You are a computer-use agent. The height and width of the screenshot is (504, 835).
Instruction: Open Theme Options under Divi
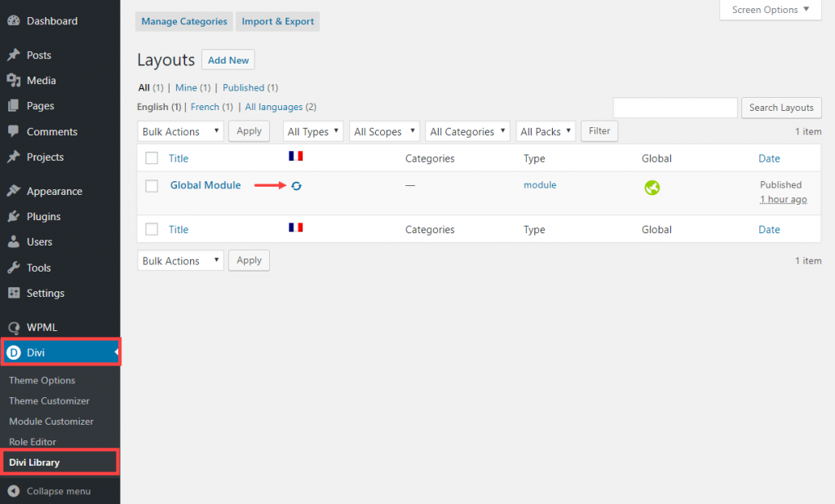(42, 380)
